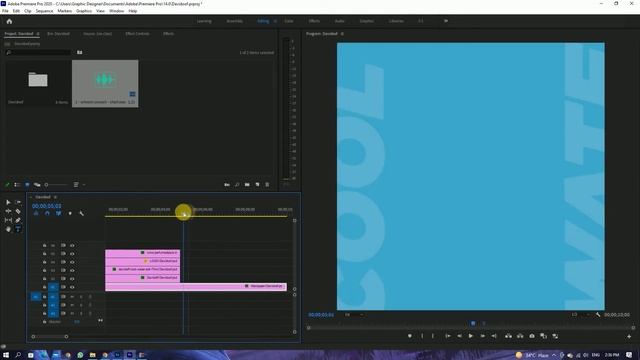This screenshot has height=360, width=640.
Task: Click the project panel search field
Action: click(39, 52)
